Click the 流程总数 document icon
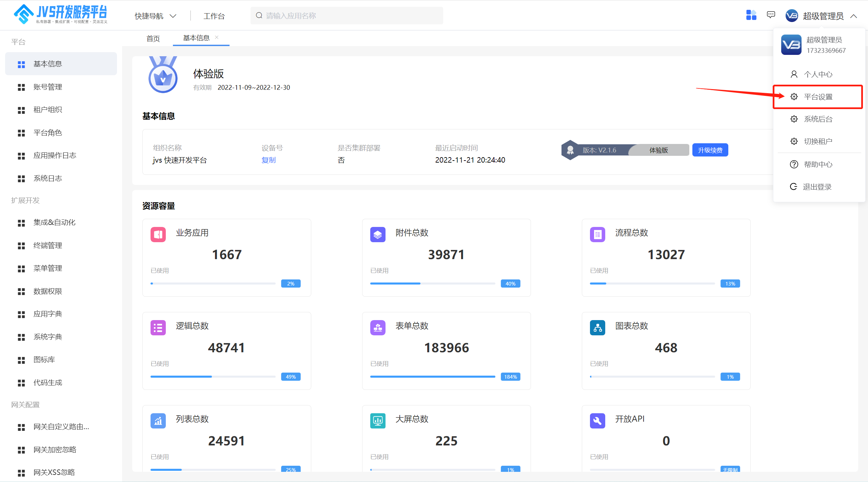868x482 pixels. 597,234
